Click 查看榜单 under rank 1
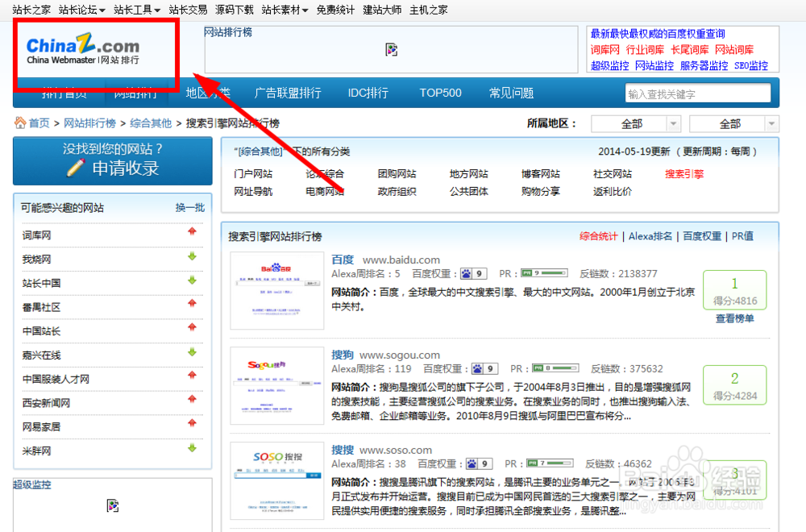Viewport: 806px width, 532px height. [734, 318]
